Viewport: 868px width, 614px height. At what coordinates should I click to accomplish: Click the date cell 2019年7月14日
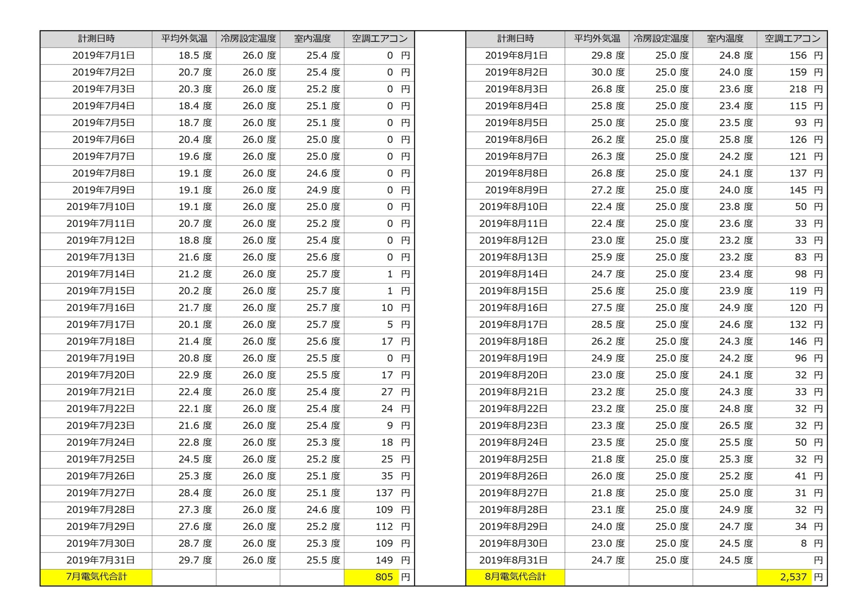(x=96, y=274)
